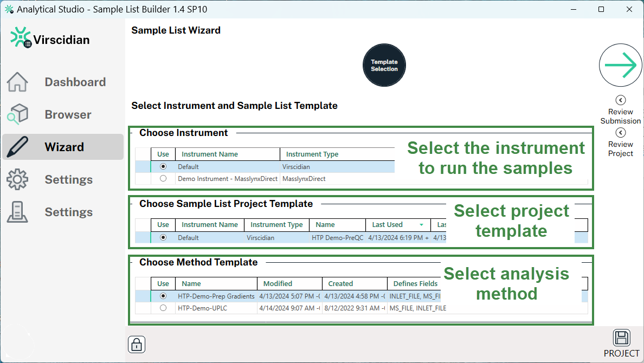
Task: Open Settings via the gear icon
Action: (x=17, y=179)
